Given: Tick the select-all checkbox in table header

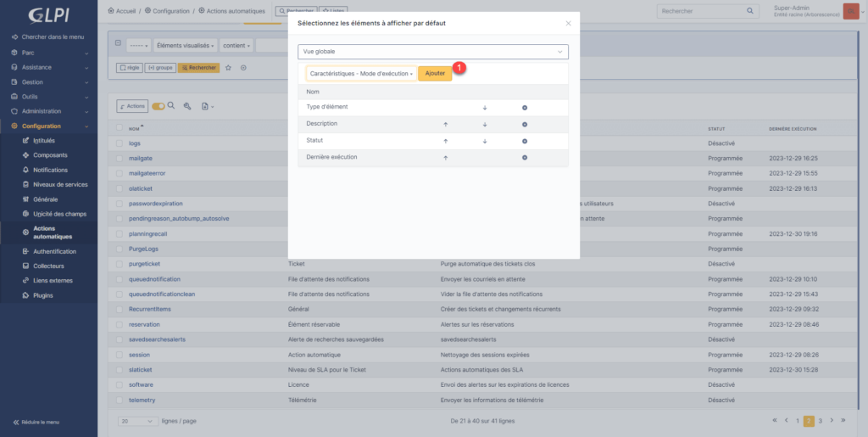Looking at the screenshot, I should pos(122,128).
